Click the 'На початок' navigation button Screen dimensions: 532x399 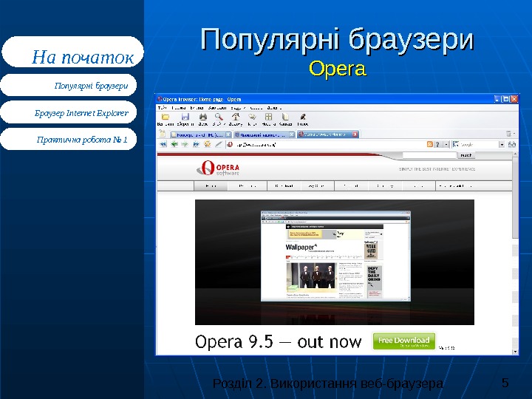point(72,52)
